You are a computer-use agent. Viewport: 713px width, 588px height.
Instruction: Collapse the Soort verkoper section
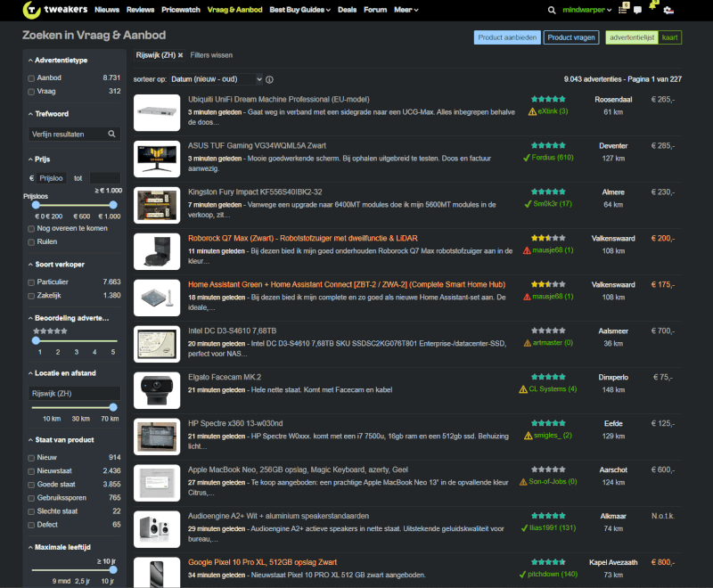(x=56, y=264)
